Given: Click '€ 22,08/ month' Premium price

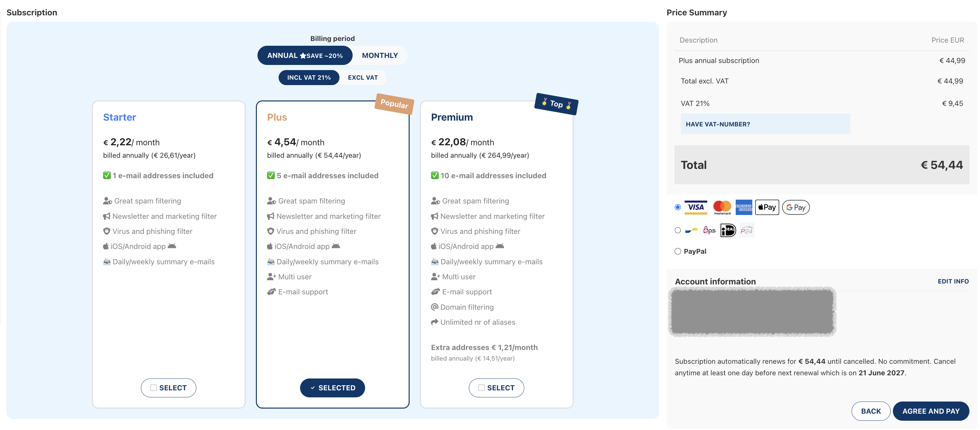Looking at the screenshot, I should tap(462, 142).
